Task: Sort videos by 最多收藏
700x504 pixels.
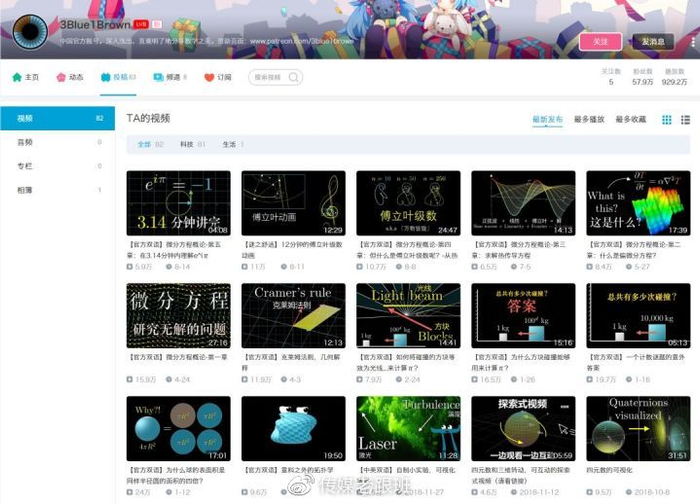Action: (630, 119)
